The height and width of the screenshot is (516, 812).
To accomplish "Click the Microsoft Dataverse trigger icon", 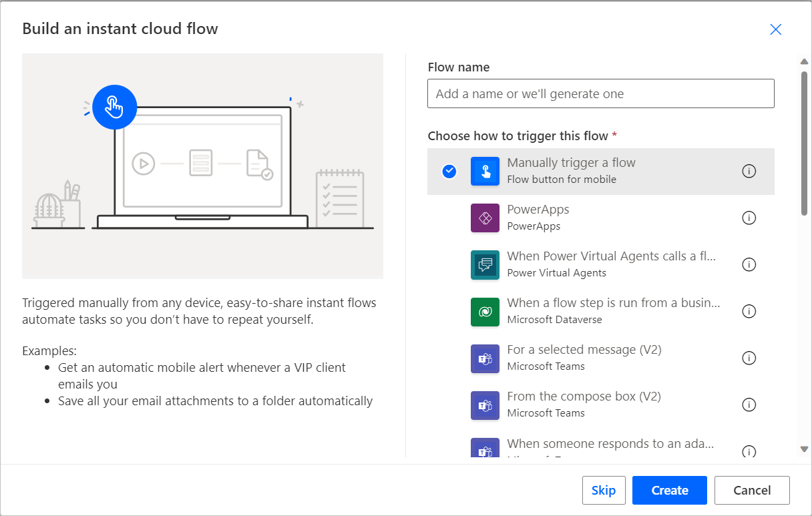I will point(485,311).
